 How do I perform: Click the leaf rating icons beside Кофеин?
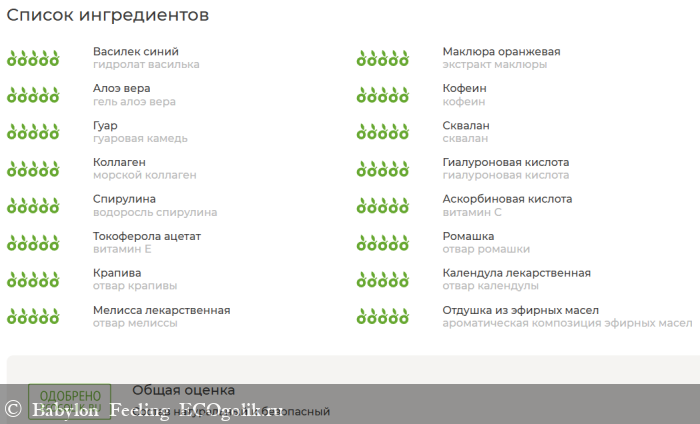(x=383, y=95)
